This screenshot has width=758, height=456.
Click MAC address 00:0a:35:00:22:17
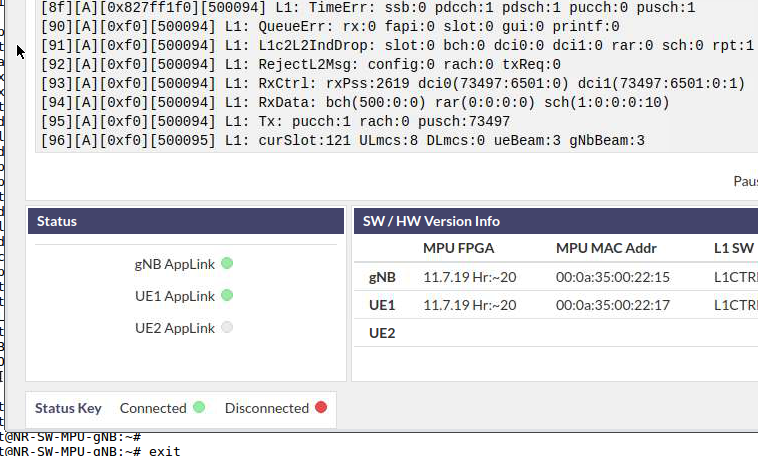click(612, 305)
